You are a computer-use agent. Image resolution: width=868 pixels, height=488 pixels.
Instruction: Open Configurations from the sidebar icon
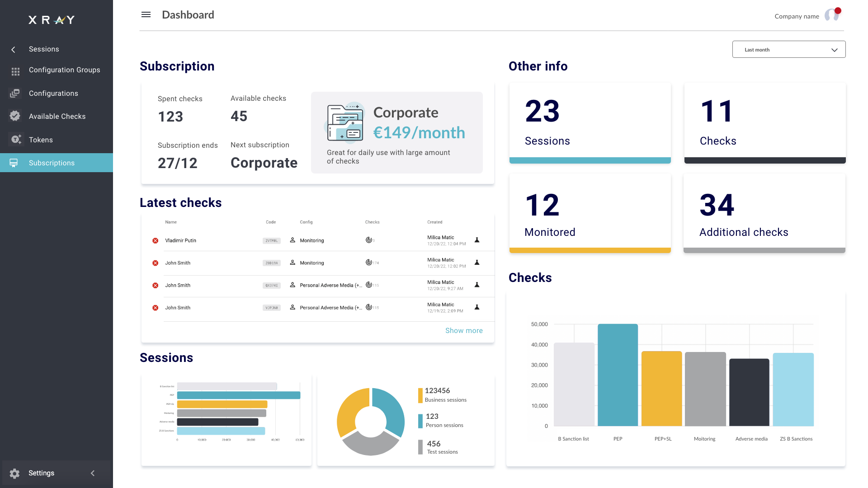point(15,93)
